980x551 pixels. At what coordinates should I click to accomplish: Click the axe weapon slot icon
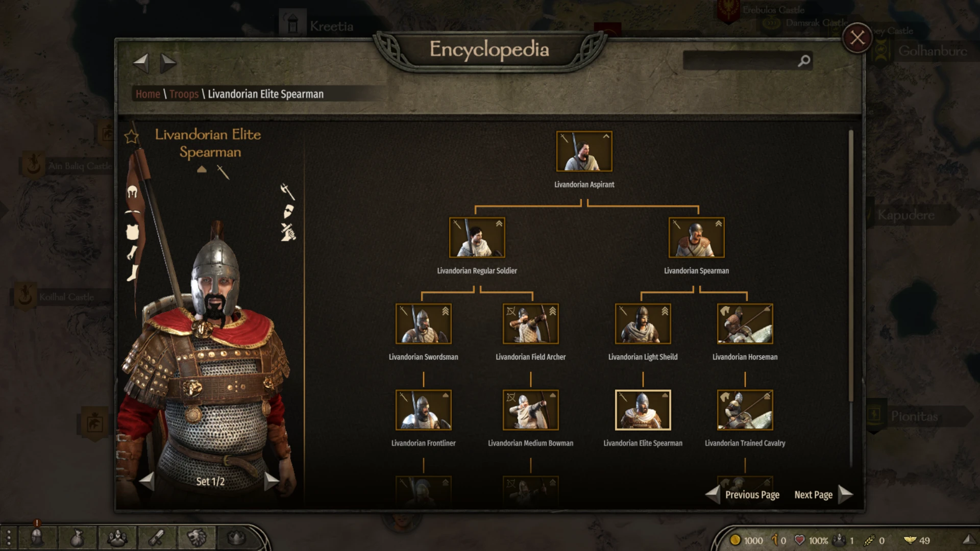[288, 192]
